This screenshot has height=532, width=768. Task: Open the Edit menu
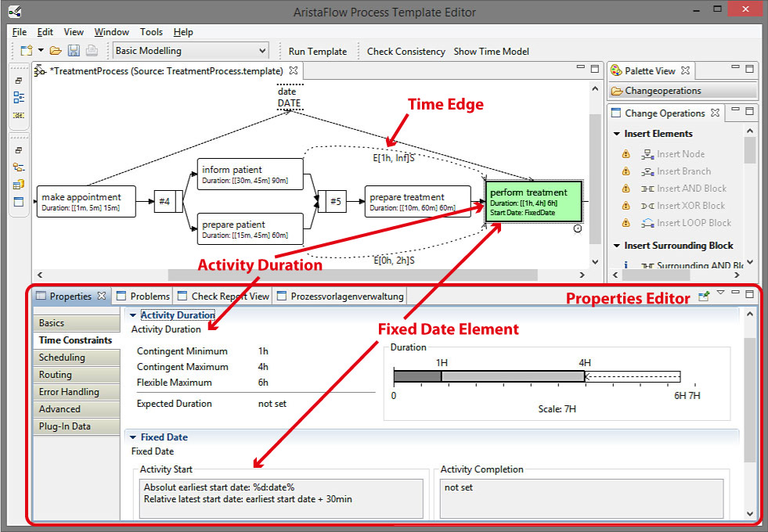pyautogui.click(x=45, y=32)
